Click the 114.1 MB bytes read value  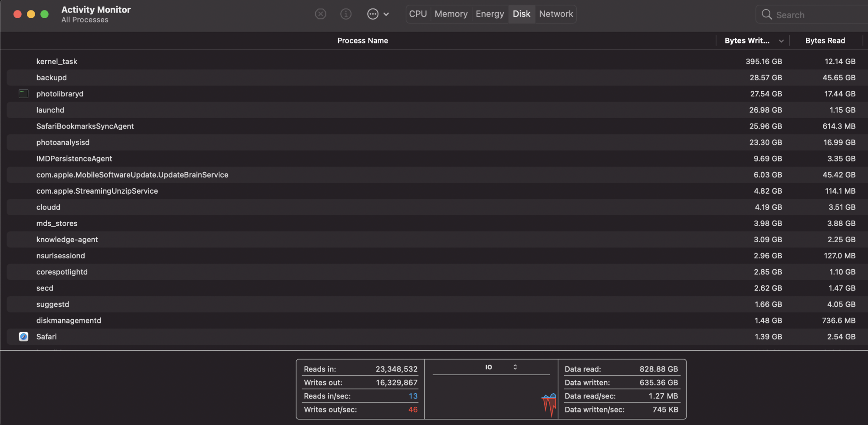coord(840,191)
